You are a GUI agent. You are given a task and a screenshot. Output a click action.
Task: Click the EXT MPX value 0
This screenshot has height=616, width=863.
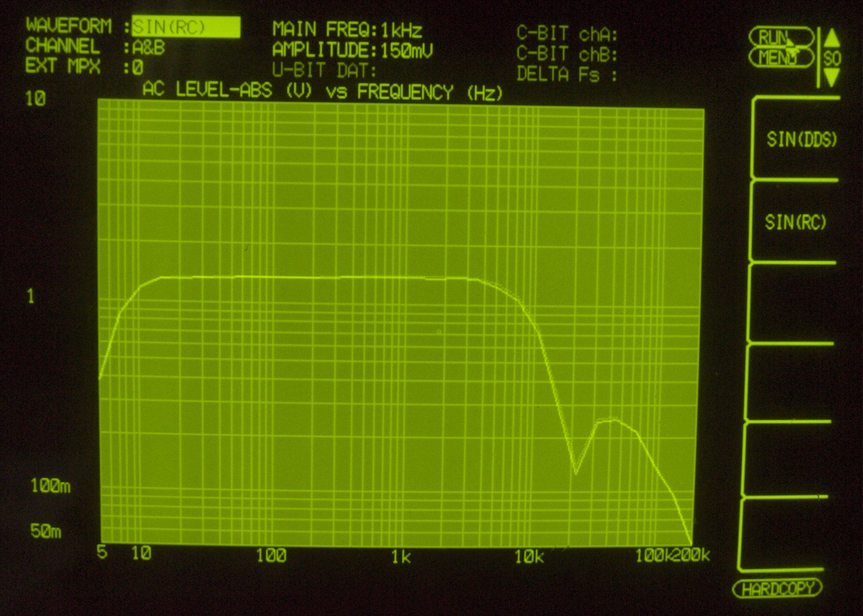tap(138, 68)
